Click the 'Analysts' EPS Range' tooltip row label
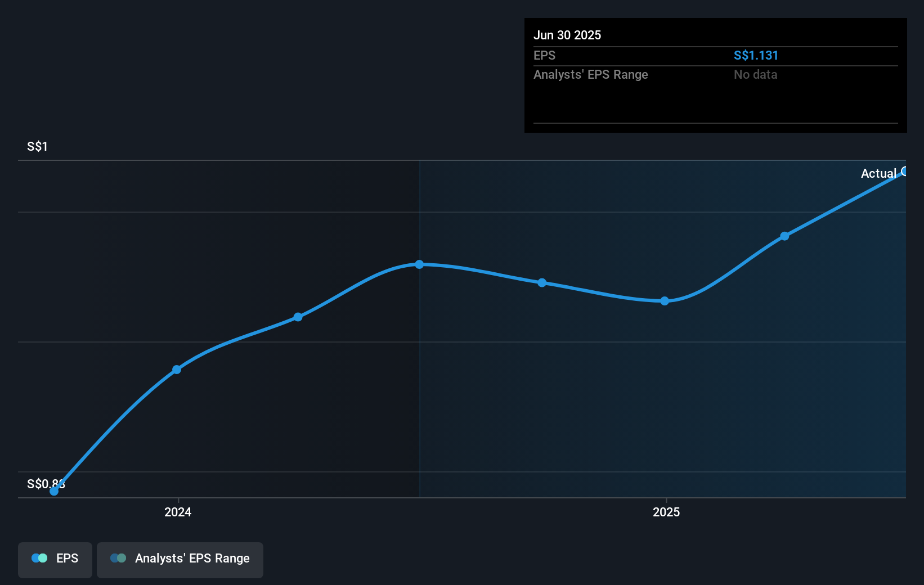Viewport: 924px width, 585px height. tap(591, 74)
